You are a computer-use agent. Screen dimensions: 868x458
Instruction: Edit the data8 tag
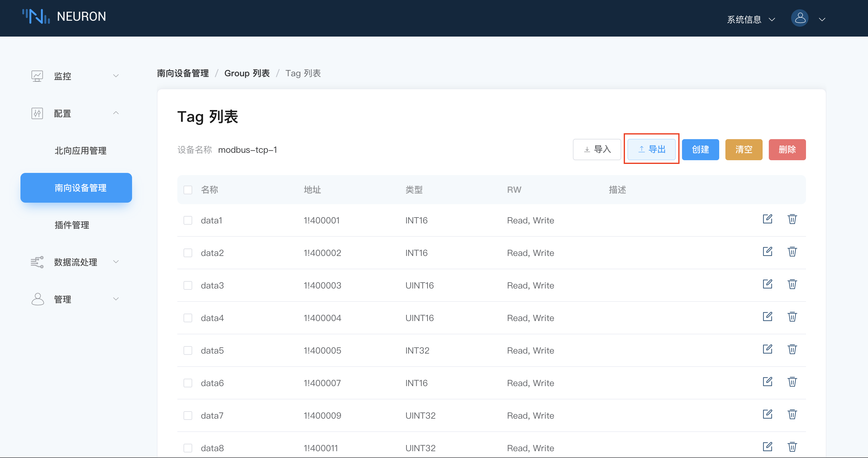pyautogui.click(x=767, y=447)
